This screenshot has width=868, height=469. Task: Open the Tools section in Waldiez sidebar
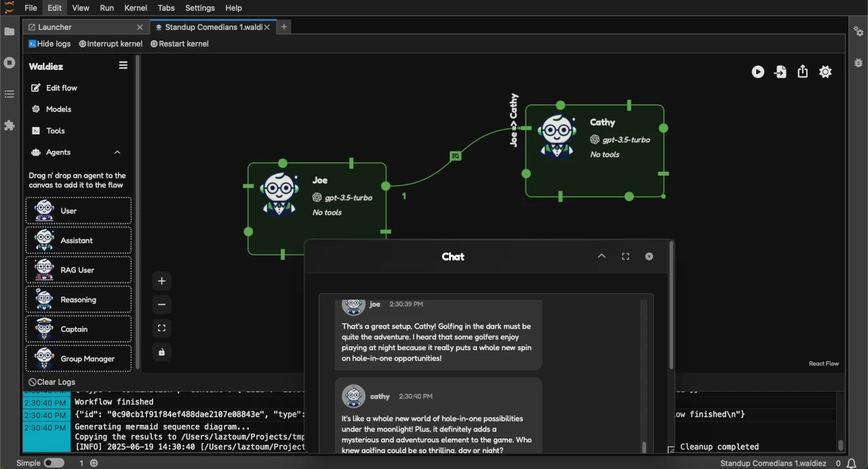[x=54, y=130]
